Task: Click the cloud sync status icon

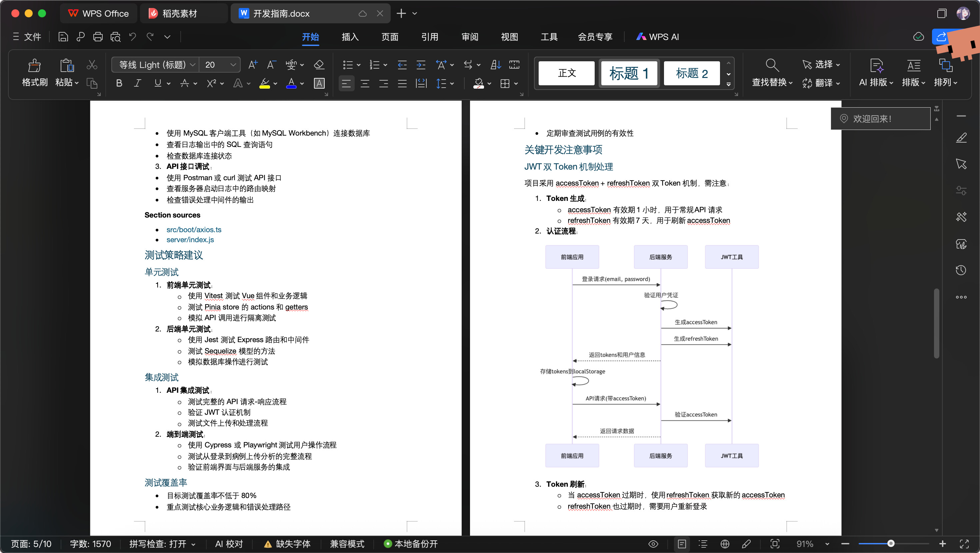Action: (918, 37)
